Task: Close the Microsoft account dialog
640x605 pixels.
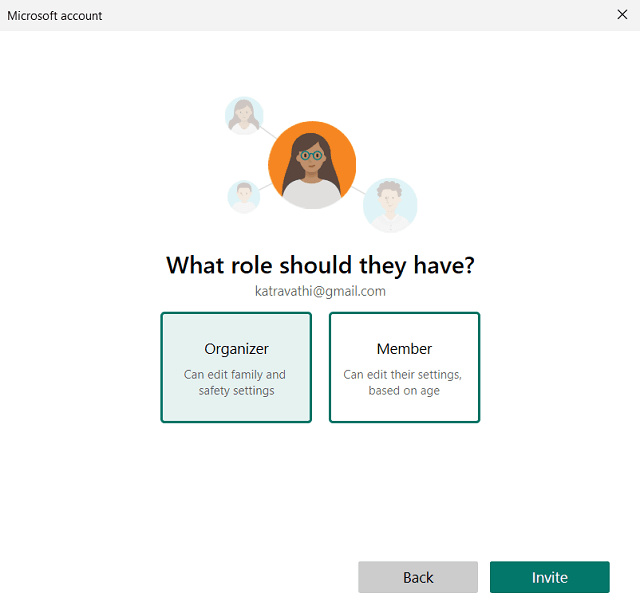Action: pos(622,15)
